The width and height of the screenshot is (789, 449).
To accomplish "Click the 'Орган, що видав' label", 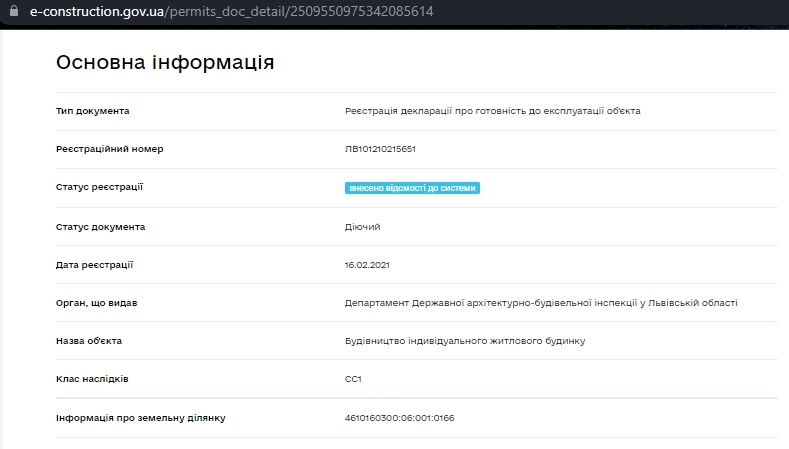I will (97, 303).
